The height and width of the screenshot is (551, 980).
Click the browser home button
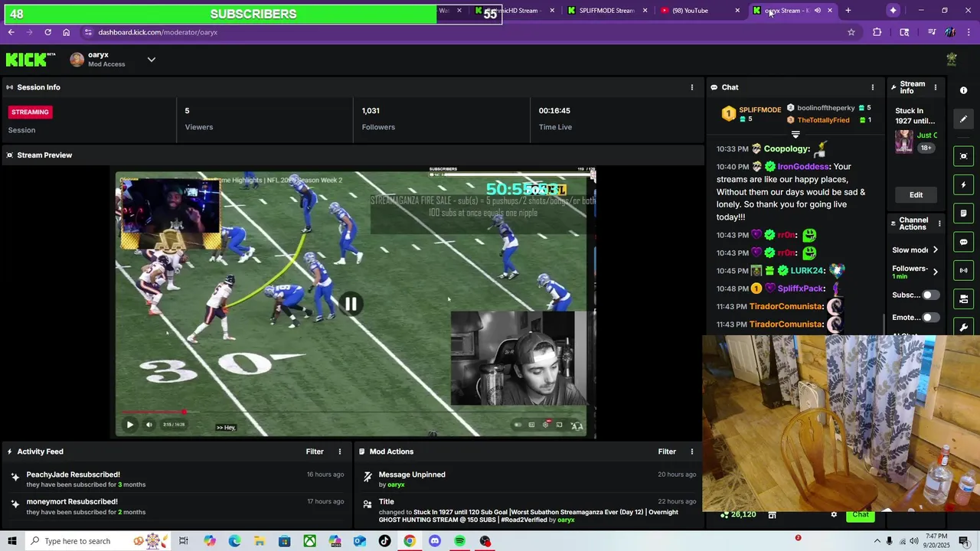(x=66, y=32)
